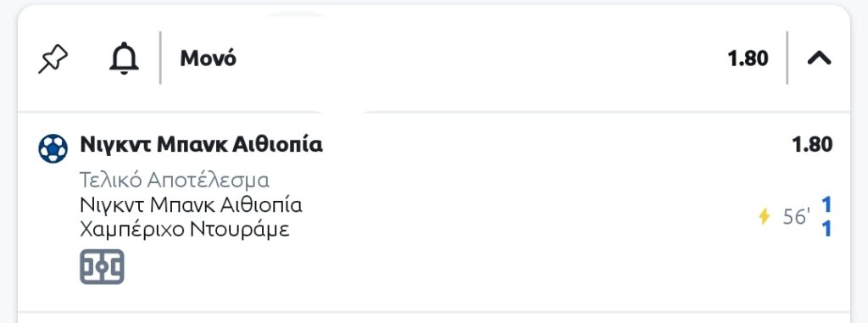The width and height of the screenshot is (868, 323).
Task: Click the 56' match minute indicator
Action: point(797,217)
